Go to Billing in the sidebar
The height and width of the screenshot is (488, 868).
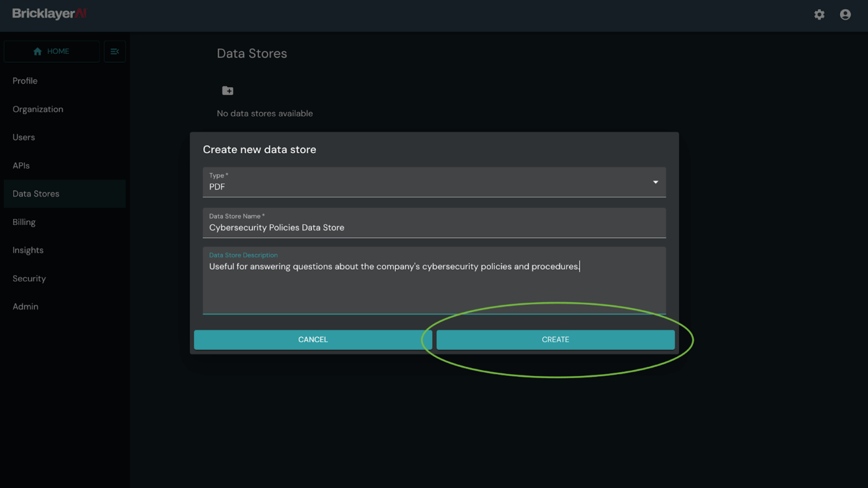tap(24, 222)
